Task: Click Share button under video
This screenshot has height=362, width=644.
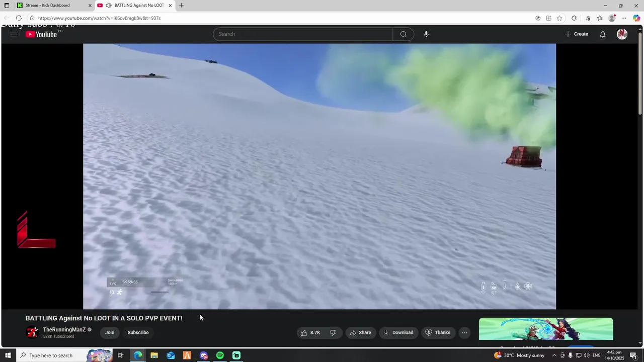Action: [360, 332]
